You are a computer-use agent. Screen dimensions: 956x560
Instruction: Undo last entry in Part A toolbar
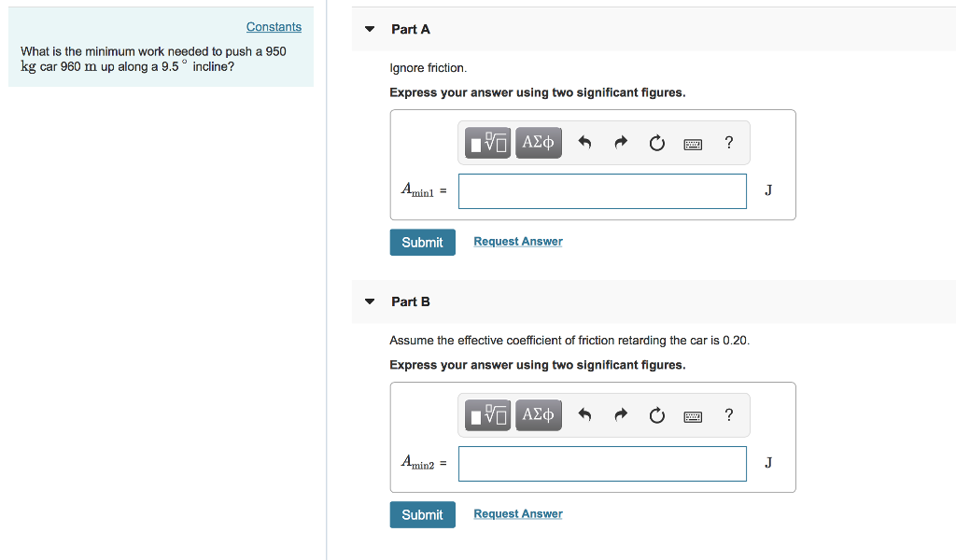tap(584, 143)
